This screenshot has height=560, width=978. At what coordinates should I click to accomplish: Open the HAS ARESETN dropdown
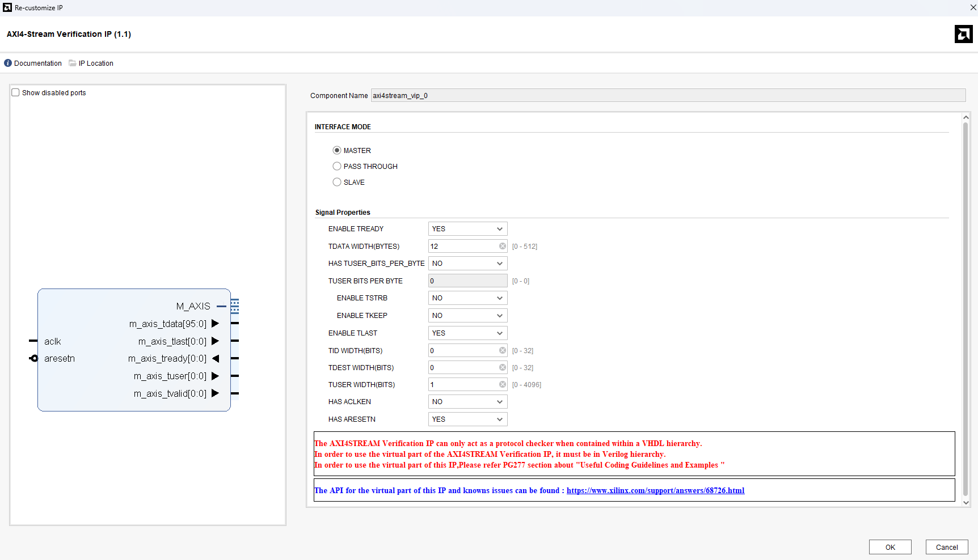point(467,419)
